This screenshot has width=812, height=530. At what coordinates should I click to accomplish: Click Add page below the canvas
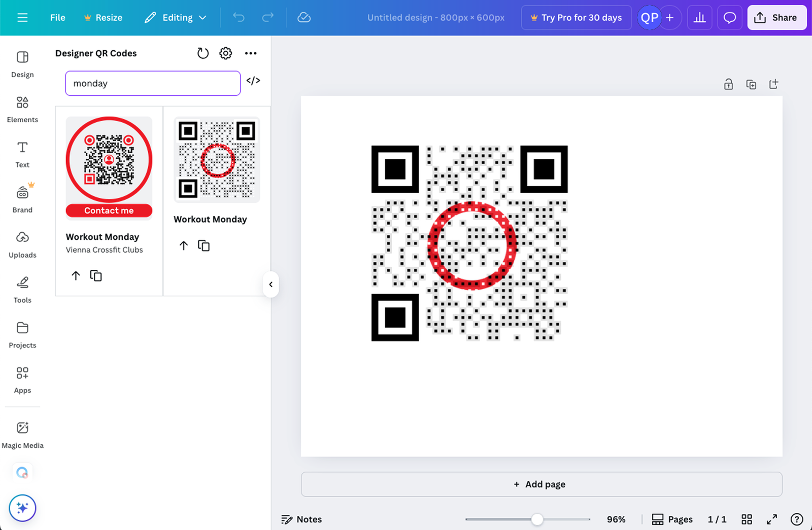(x=539, y=484)
